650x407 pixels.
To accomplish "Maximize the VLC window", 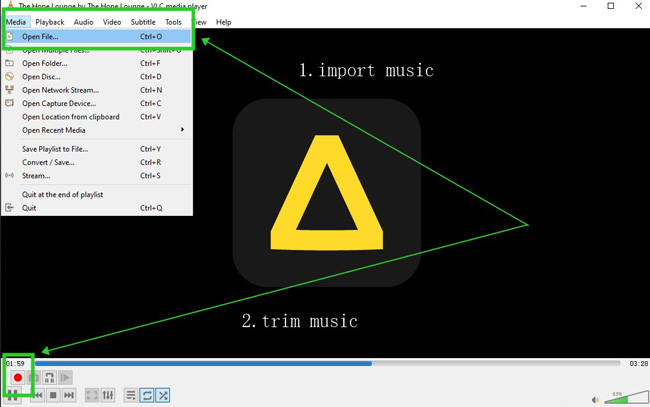I will click(x=611, y=6).
